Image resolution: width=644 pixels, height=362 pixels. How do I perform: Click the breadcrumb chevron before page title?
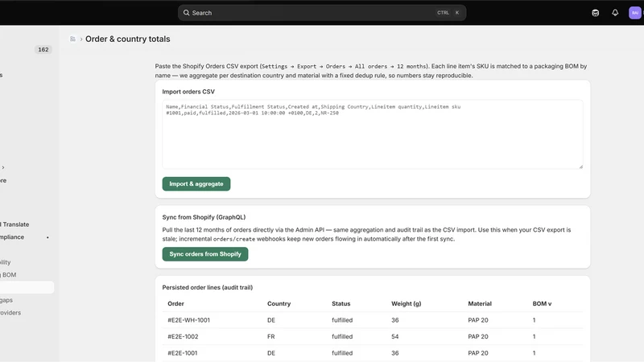point(81,39)
